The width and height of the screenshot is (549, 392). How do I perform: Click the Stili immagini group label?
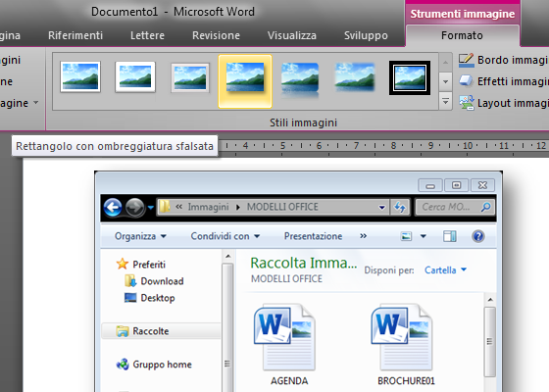(303, 122)
